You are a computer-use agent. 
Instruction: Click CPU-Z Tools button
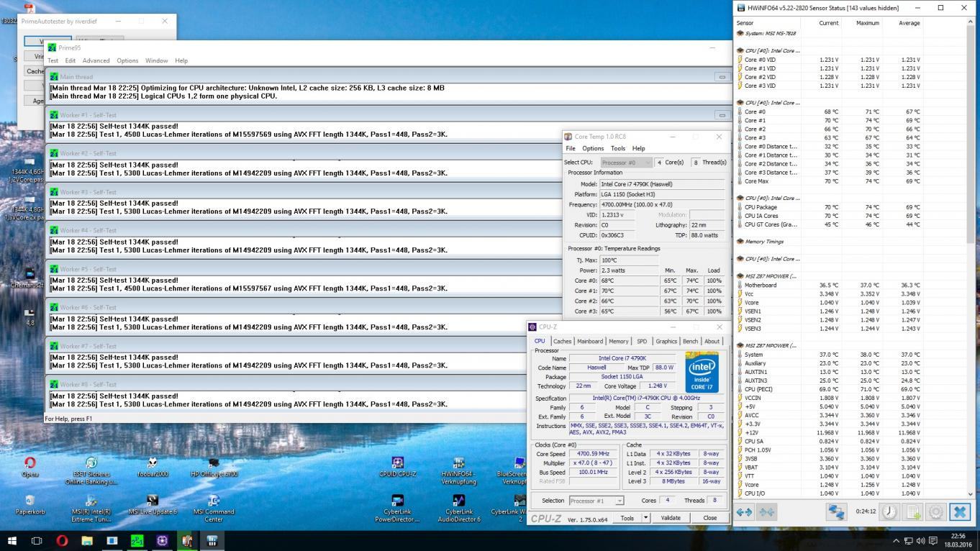point(627,518)
